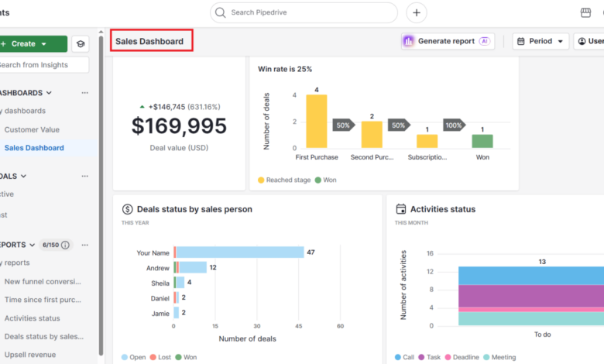
Task: Toggle the Open series in deals legend
Action: pyautogui.click(x=134, y=357)
